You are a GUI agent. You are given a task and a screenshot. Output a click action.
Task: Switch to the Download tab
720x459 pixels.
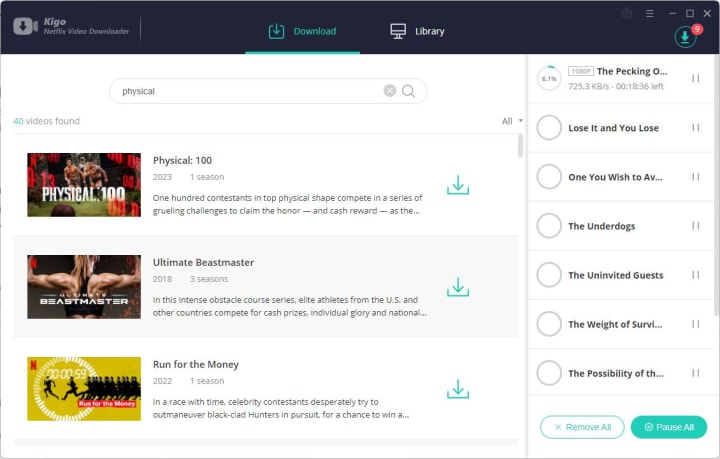[x=303, y=31]
